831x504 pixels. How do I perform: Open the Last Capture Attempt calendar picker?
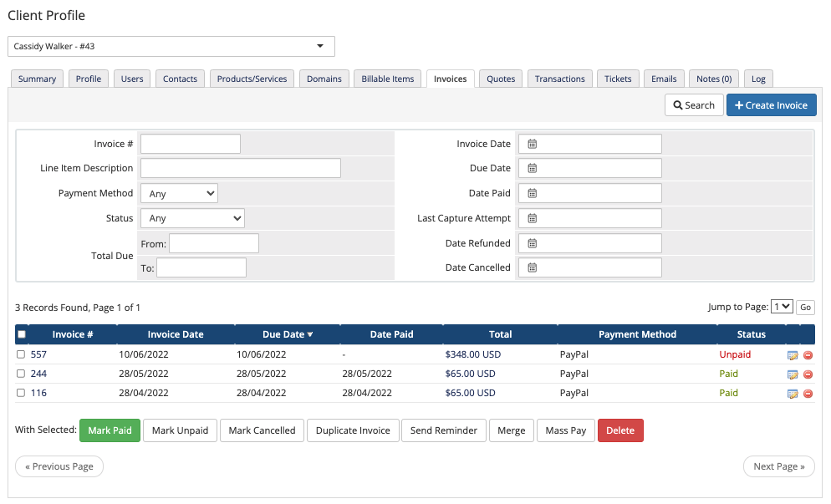click(532, 217)
